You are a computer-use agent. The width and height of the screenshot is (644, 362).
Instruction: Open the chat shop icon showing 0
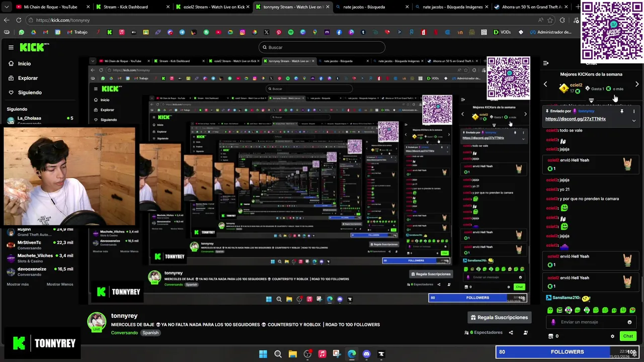[553, 336]
